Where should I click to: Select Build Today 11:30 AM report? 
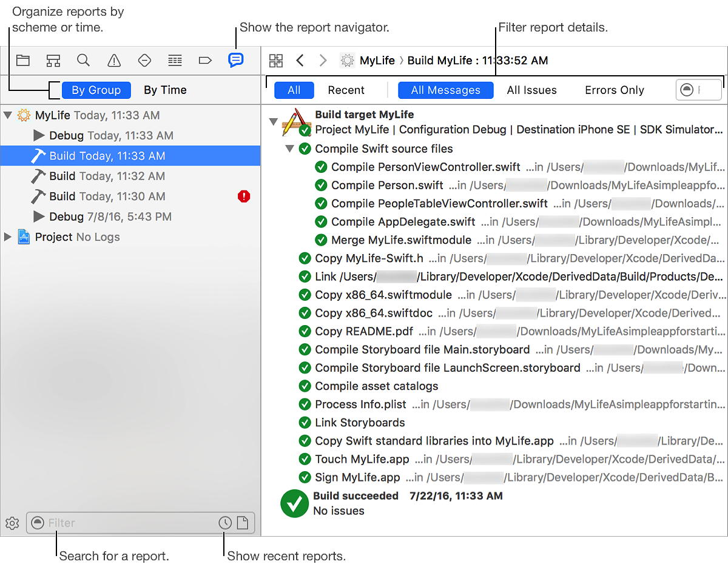pos(130,196)
